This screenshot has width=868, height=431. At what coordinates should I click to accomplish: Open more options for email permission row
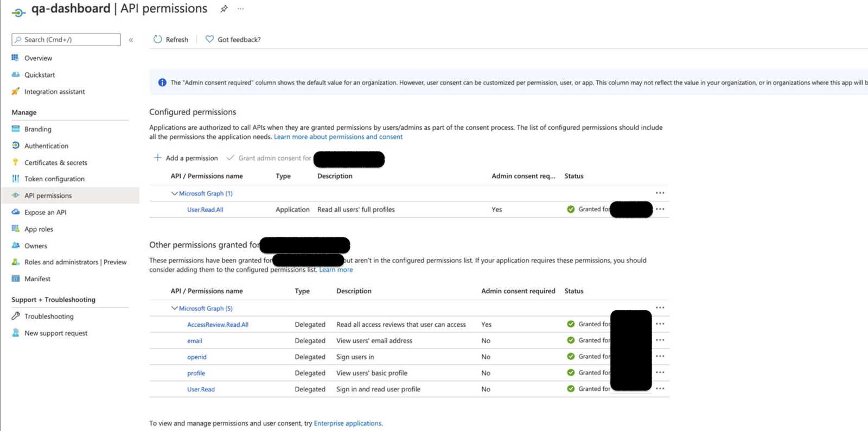(660, 340)
